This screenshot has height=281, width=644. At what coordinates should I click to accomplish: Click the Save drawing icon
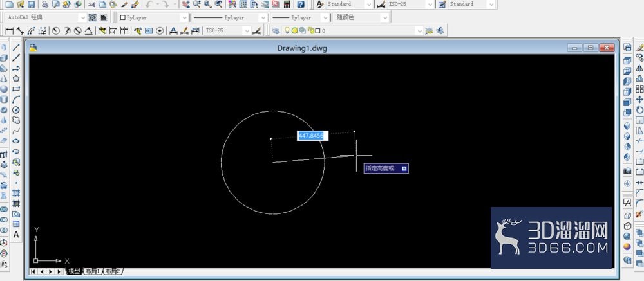pos(31,4)
